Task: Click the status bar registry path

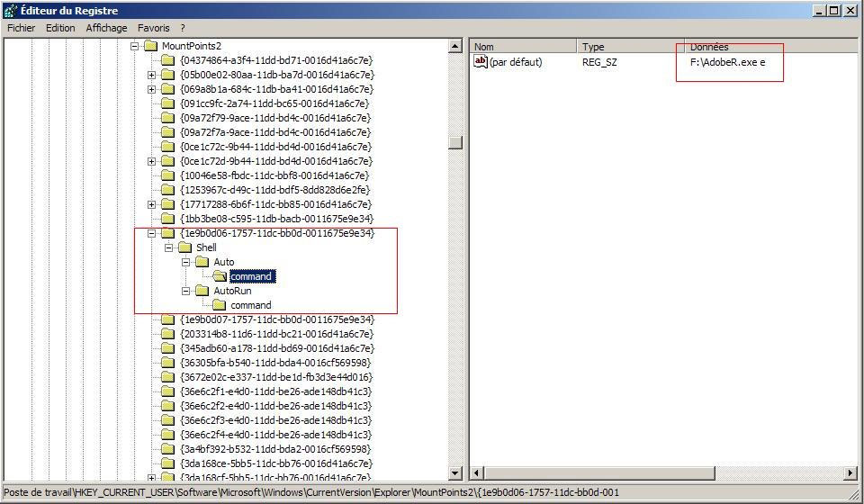Action: point(311,492)
